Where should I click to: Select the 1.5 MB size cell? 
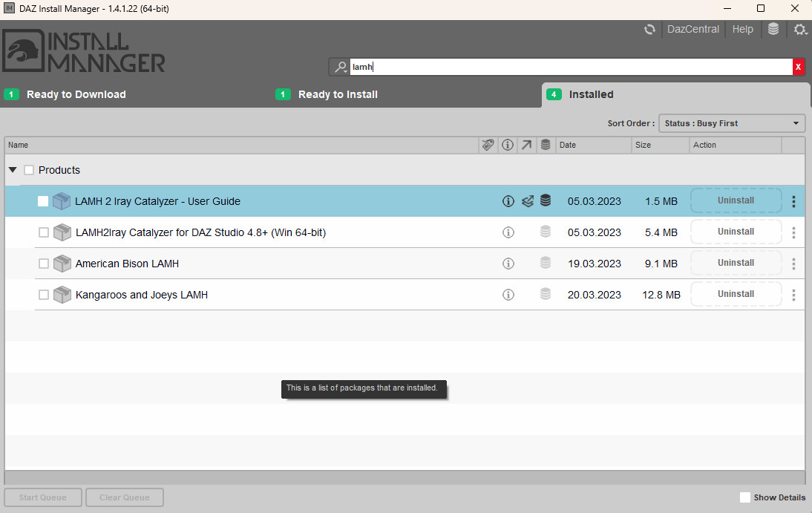click(661, 202)
